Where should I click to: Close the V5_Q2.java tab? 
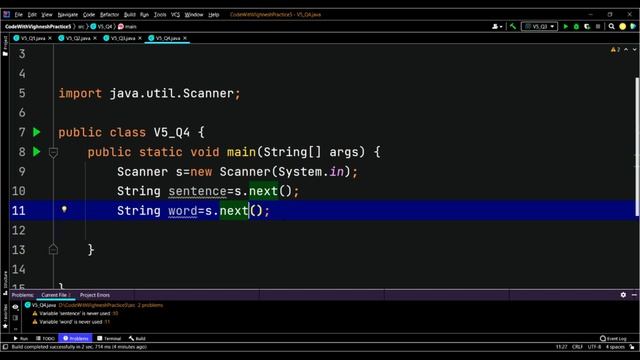pos(95,38)
